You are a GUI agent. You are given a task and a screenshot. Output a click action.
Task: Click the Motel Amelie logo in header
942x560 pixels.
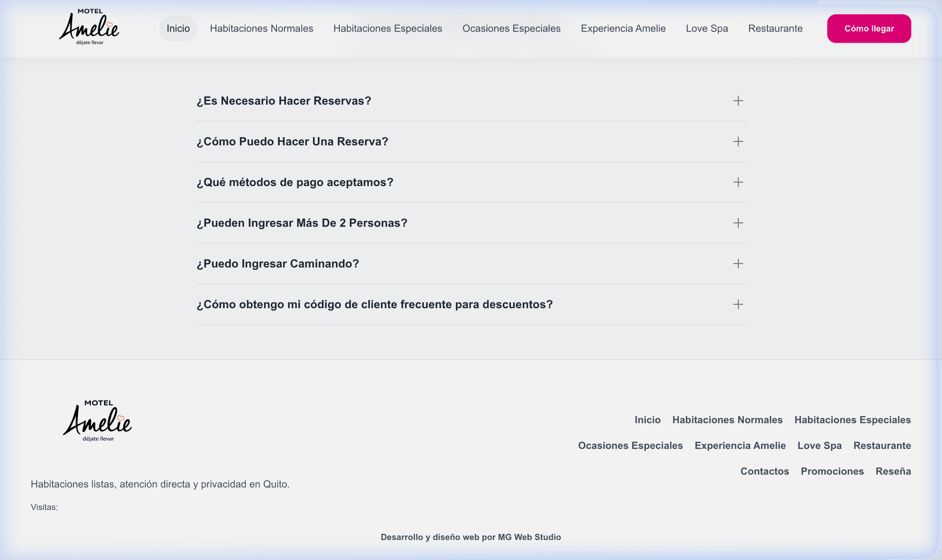(x=89, y=27)
